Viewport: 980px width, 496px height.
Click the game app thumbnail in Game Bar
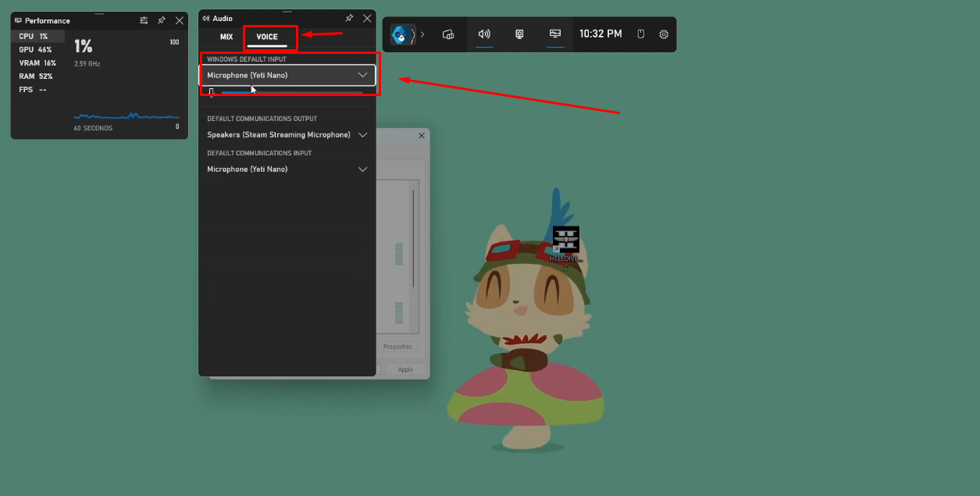click(x=403, y=34)
